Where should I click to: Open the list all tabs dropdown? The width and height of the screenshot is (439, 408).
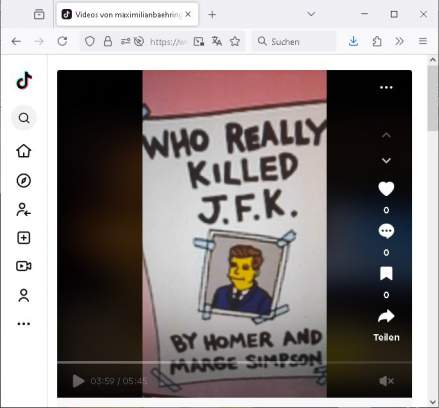311,14
